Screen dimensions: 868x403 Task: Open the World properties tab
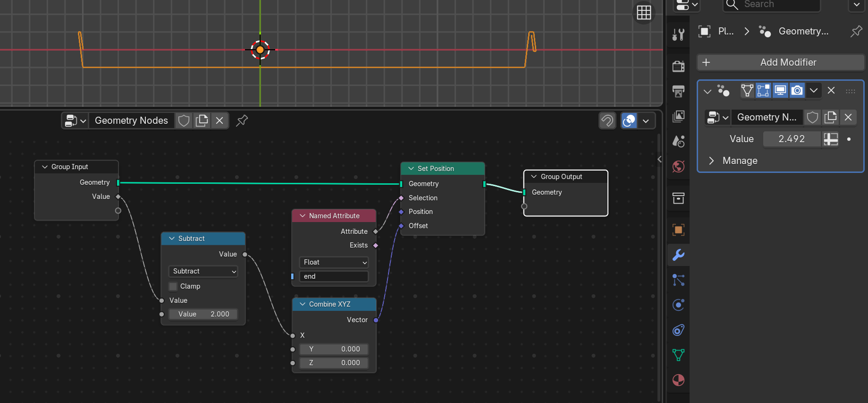[x=678, y=166]
